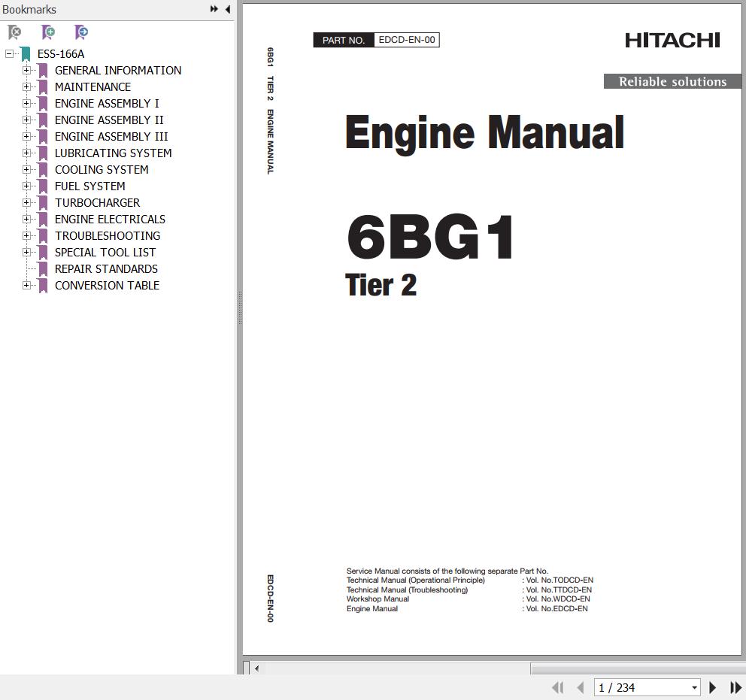Open the REPAIR STANDARDS bookmark
Image resolution: width=746 pixels, height=700 pixels.
pyautogui.click(x=106, y=269)
